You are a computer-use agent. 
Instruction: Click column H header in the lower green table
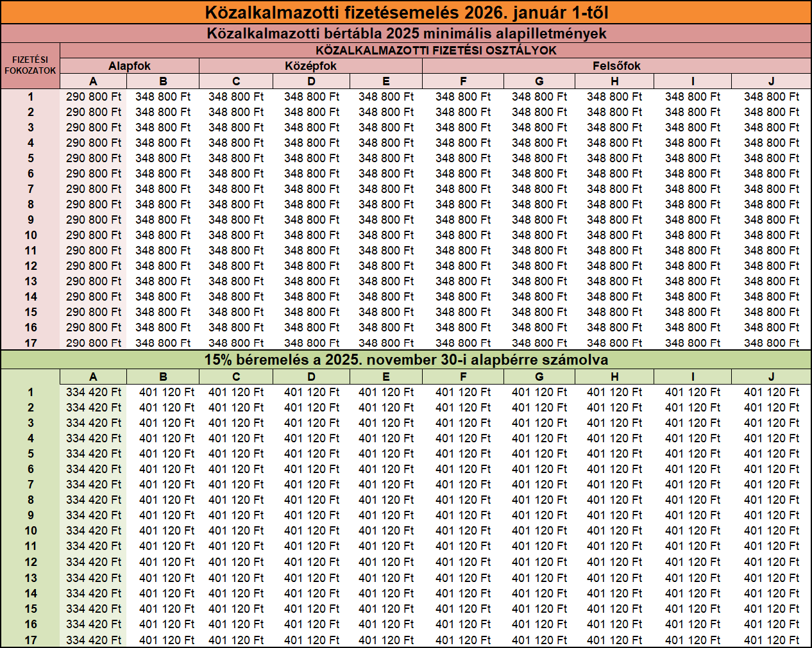pyautogui.click(x=614, y=377)
